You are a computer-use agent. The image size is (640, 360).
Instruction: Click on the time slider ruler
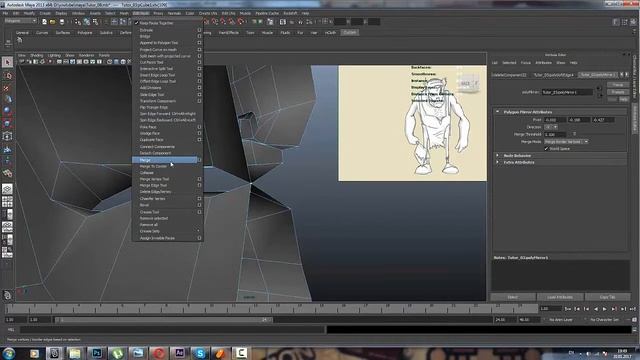click(x=271, y=308)
